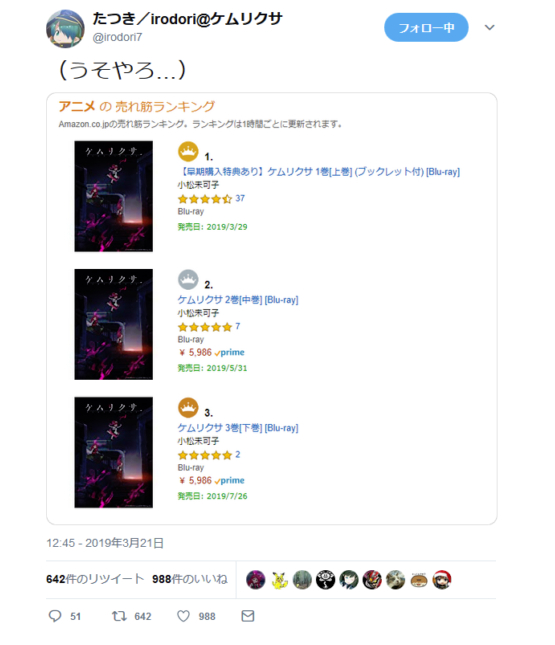The width and height of the screenshot is (555, 645).
Task: Like the tweet with heart icon
Action: 183,616
